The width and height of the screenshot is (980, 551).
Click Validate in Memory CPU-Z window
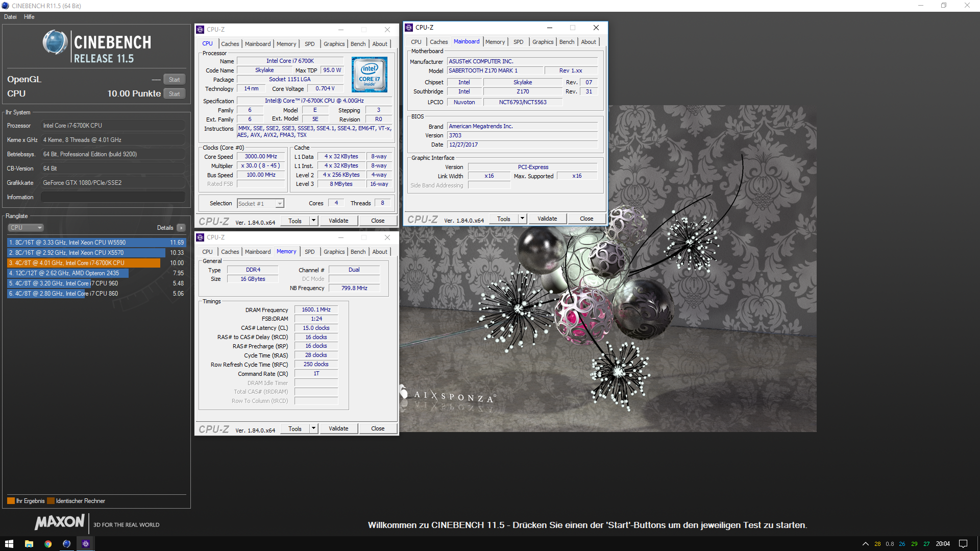338,429
